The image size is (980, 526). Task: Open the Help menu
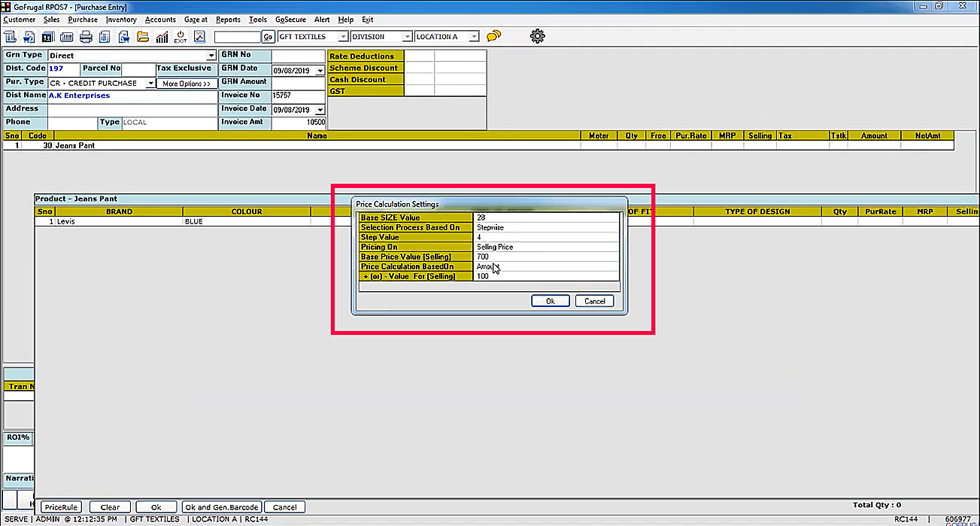pyautogui.click(x=345, y=20)
